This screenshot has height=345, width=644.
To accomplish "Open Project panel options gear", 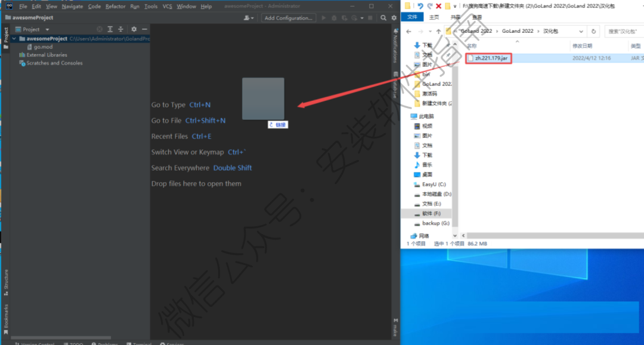I will 134,29.
